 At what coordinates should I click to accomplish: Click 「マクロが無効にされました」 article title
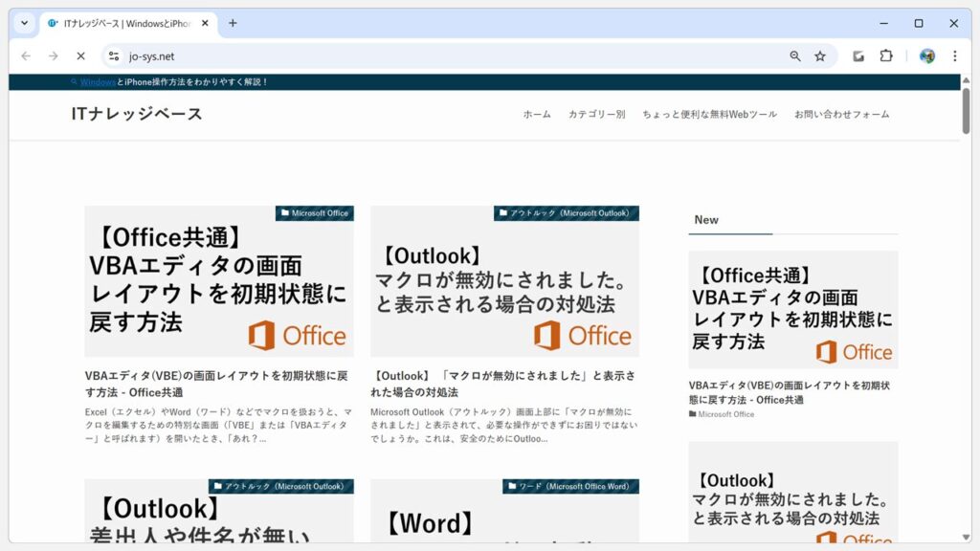[x=503, y=384]
